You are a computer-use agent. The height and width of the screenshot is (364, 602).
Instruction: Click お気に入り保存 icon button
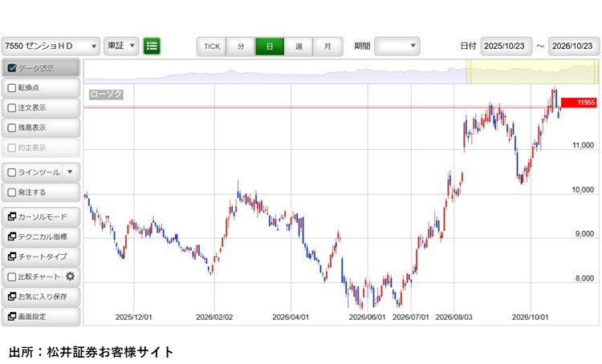(12, 296)
